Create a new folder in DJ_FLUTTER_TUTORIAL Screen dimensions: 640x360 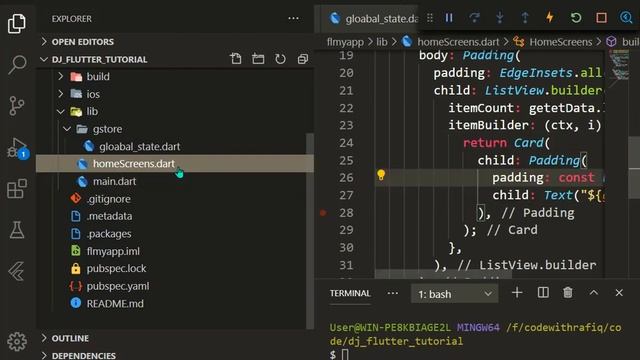pyautogui.click(x=258, y=59)
